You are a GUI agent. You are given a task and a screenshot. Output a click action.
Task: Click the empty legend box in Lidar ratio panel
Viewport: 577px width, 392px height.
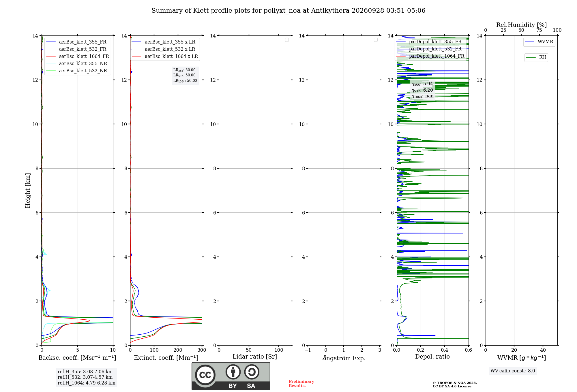click(287, 40)
